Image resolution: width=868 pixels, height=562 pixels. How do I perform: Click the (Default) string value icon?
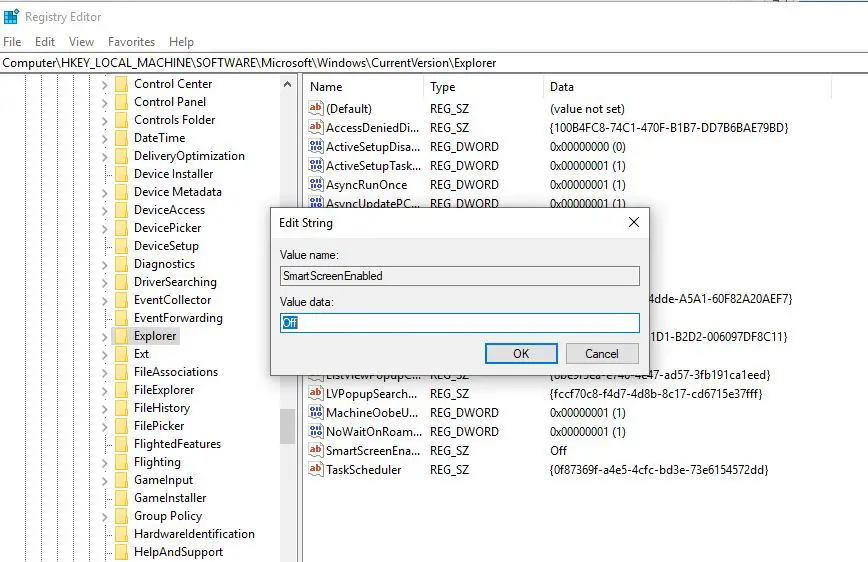[316, 108]
